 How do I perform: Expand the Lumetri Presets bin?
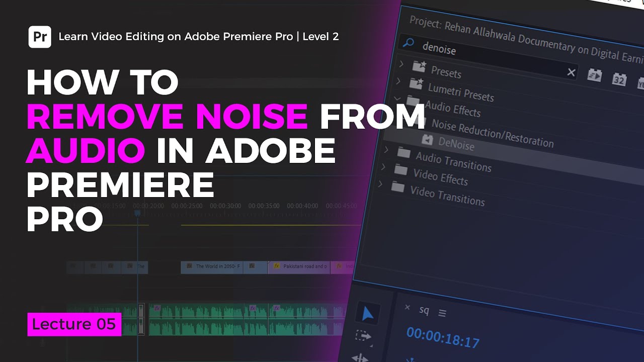[398, 81]
